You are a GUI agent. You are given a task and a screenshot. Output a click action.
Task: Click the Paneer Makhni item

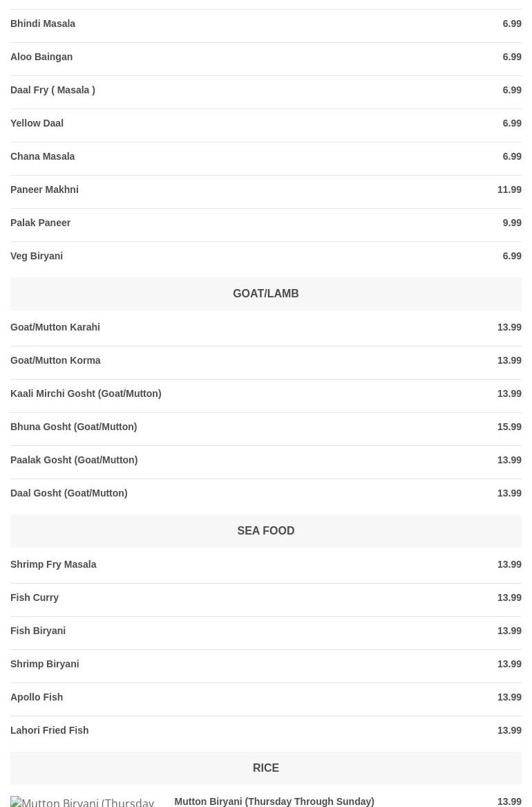point(44,189)
